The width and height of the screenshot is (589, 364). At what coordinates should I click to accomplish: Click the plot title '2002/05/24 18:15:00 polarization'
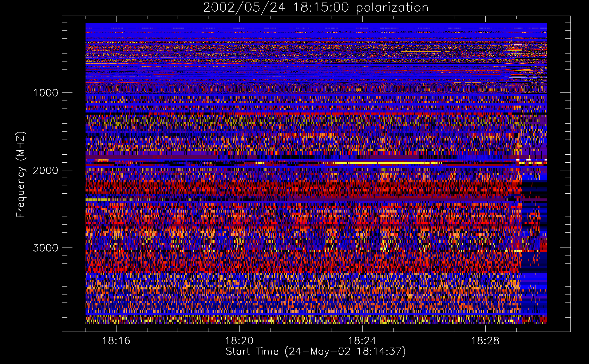(x=316, y=8)
